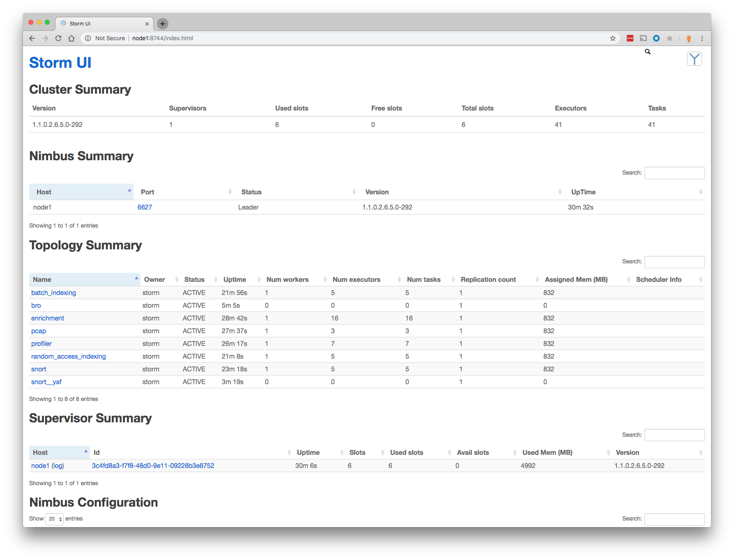Open supervisor id 3c4fd8a3-f7f8-48d0-9e11-09228b3e8752
734x560 pixels.
153,466
